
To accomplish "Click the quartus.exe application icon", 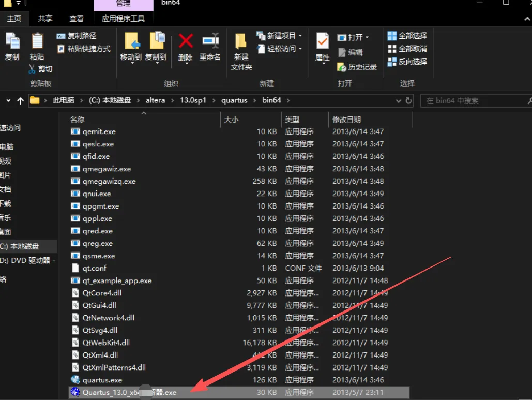I will coord(75,380).
